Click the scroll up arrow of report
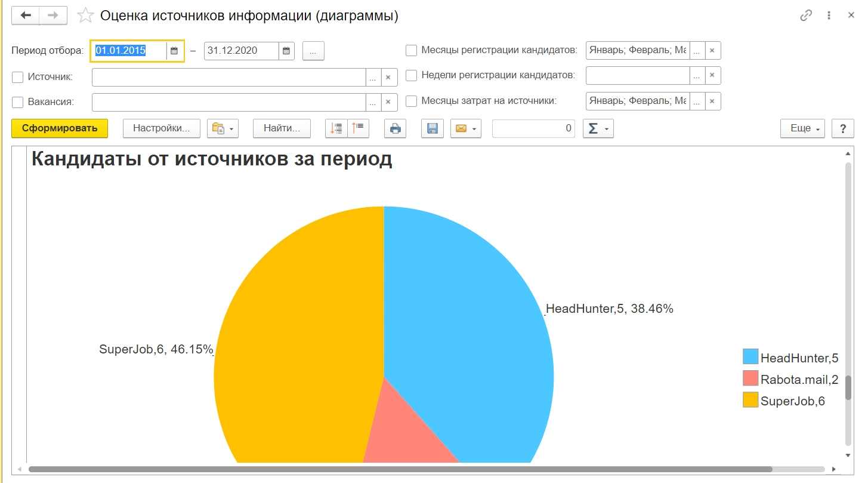Viewport: 868px width, 483px height. (848, 153)
